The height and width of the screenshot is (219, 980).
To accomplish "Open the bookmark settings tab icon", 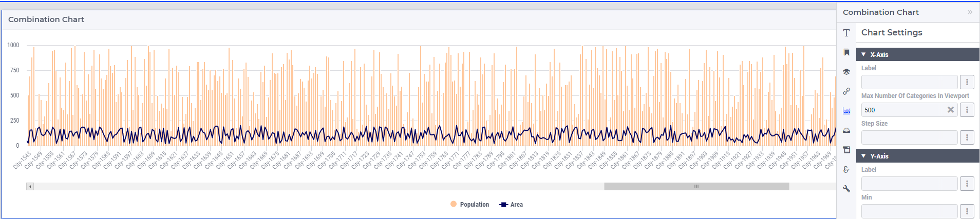I will pyautogui.click(x=846, y=52).
